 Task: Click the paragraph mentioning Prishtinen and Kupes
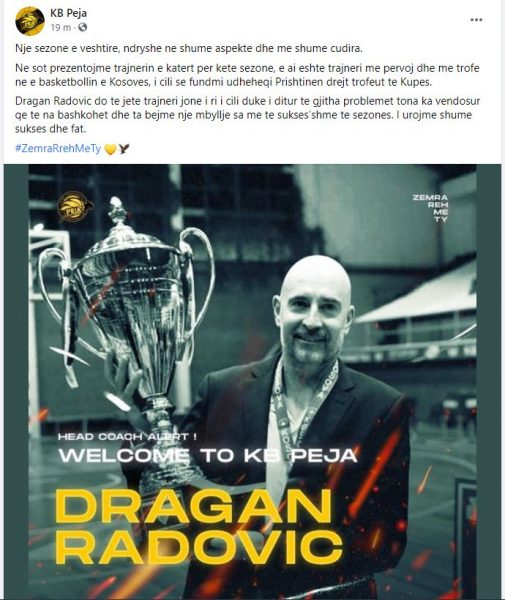[x=247, y=75]
